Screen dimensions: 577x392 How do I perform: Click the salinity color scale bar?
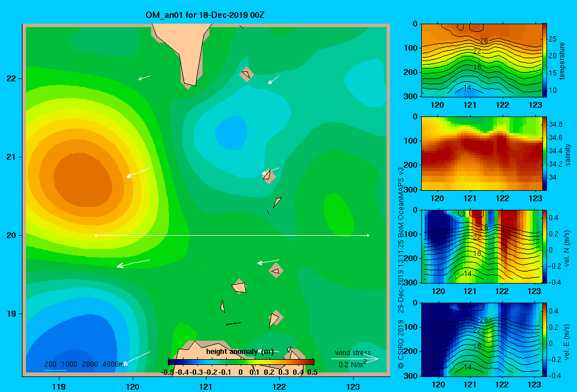pyautogui.click(x=545, y=153)
